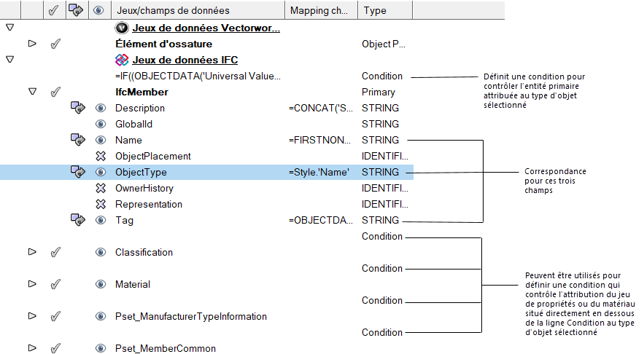This screenshot has height=354, width=644.
Task: Toggle checkmark for IfcMember row
Action: [55, 92]
